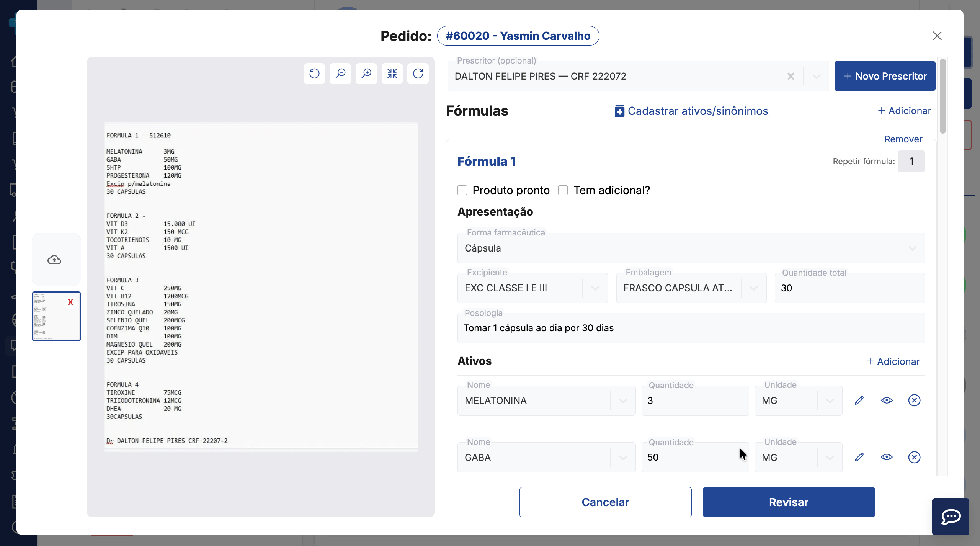Zoom out of the prescription image
This screenshot has height=546, width=980.
[x=340, y=74]
